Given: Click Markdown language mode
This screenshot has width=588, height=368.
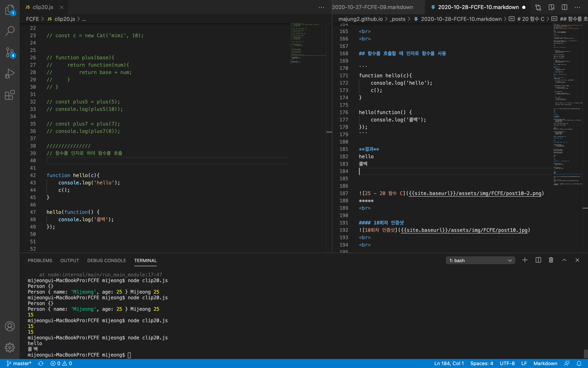Looking at the screenshot, I should (x=545, y=363).
